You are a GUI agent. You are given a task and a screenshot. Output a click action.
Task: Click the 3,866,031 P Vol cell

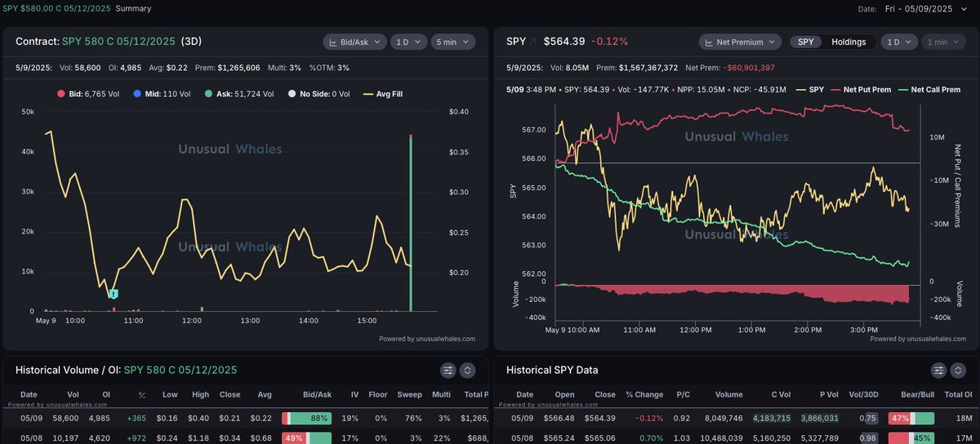pyautogui.click(x=822, y=418)
